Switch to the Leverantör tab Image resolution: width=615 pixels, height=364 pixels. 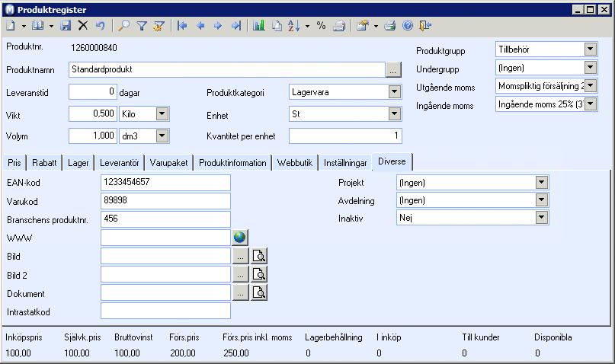pos(119,163)
